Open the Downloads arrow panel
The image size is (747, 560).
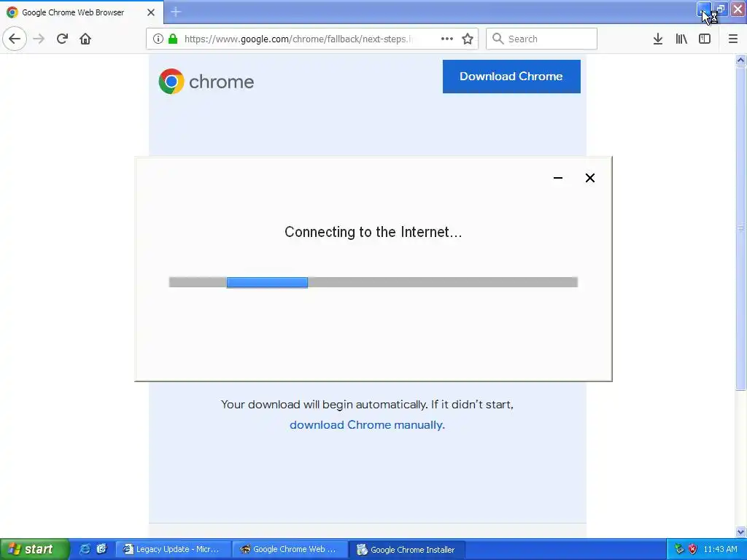[658, 39]
